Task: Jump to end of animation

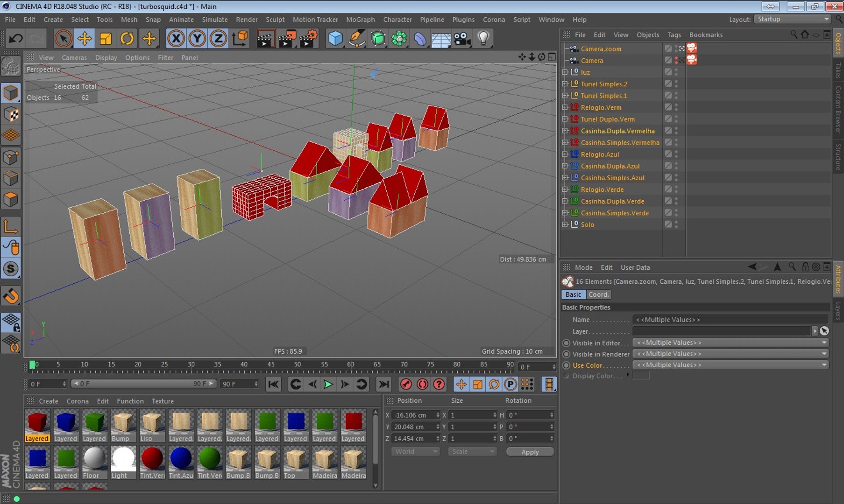Action: (384, 384)
